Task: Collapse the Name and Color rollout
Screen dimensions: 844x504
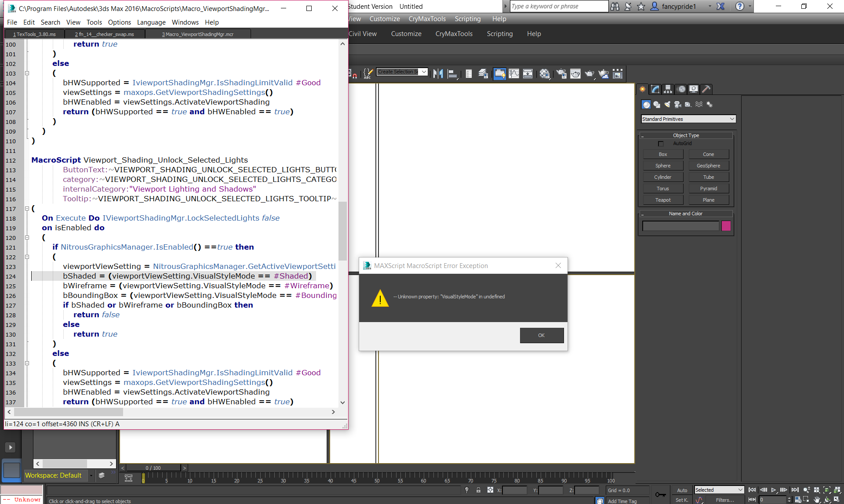Action: (686, 214)
